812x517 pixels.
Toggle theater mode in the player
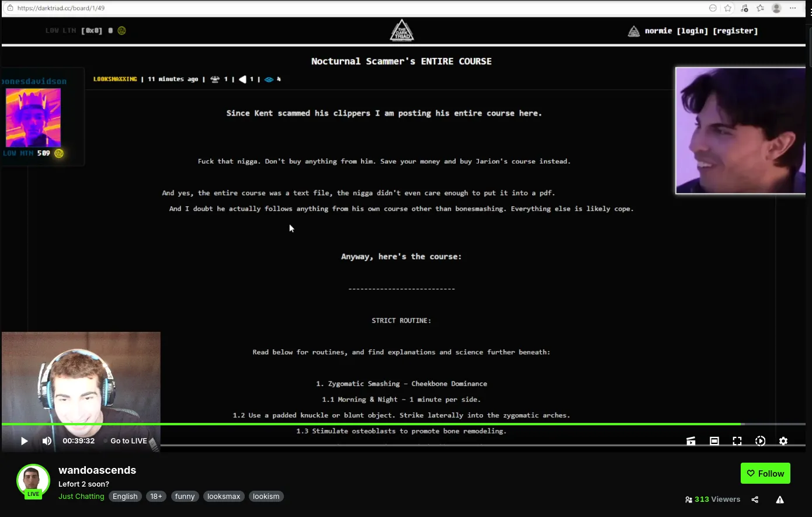click(714, 441)
